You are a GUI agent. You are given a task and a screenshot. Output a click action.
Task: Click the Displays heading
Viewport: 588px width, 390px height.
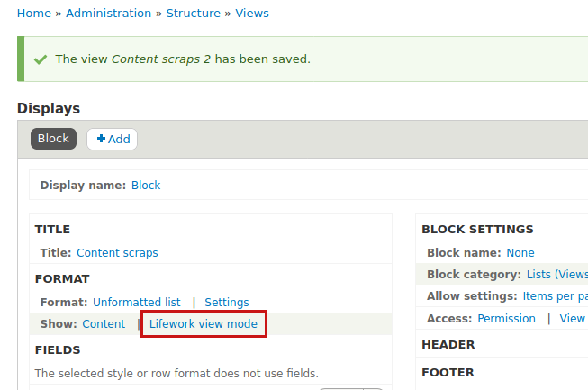49,109
